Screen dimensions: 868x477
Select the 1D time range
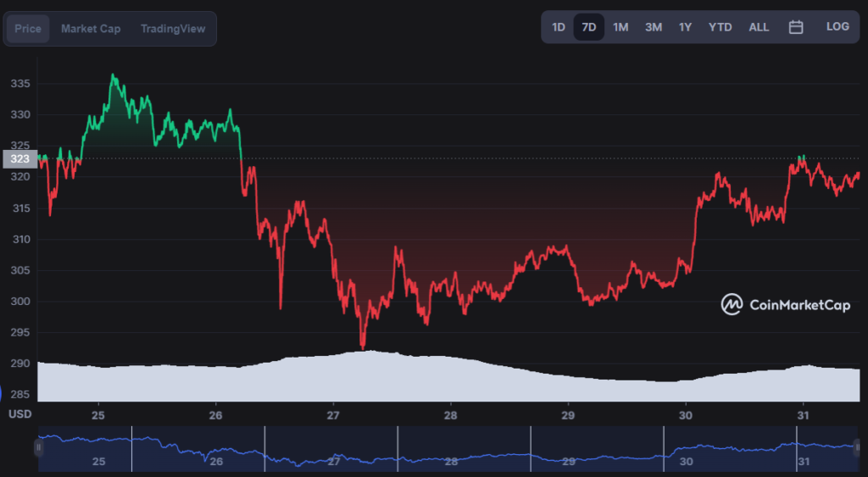(x=559, y=27)
